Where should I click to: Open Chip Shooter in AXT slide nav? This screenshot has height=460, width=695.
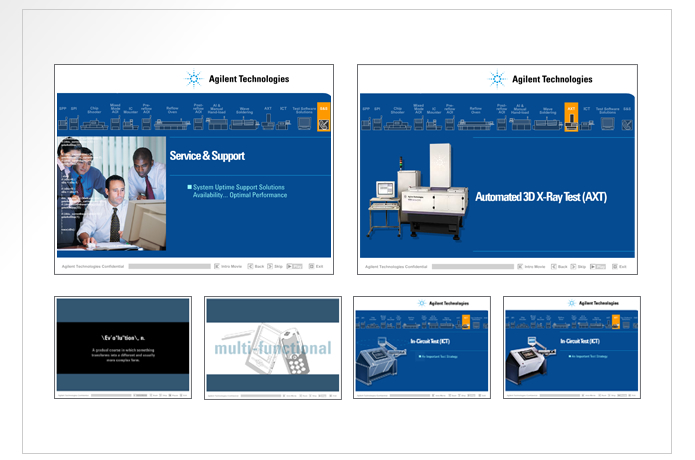[x=398, y=119]
